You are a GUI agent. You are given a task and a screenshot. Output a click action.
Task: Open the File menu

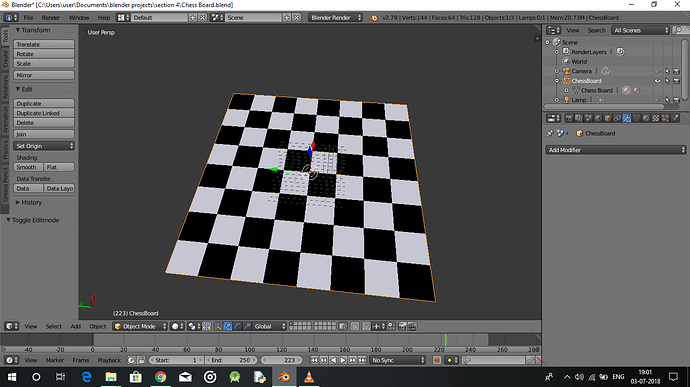[28, 18]
